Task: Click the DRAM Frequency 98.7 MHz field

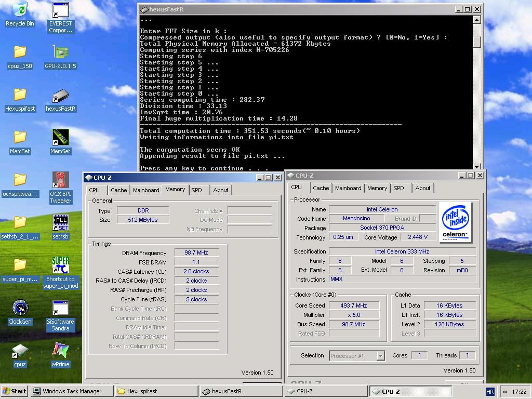Action: (196, 252)
